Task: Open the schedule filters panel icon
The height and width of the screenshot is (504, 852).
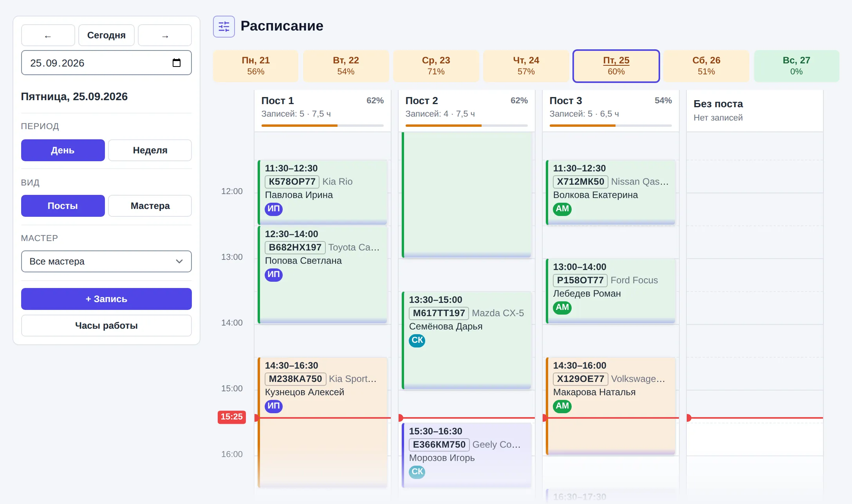Action: pyautogui.click(x=224, y=27)
